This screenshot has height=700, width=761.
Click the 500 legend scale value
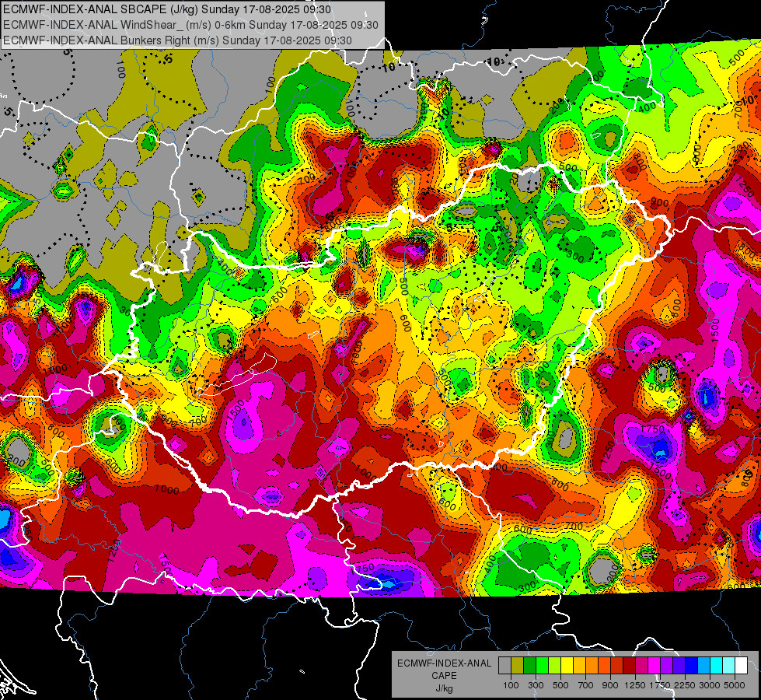pyautogui.click(x=560, y=685)
